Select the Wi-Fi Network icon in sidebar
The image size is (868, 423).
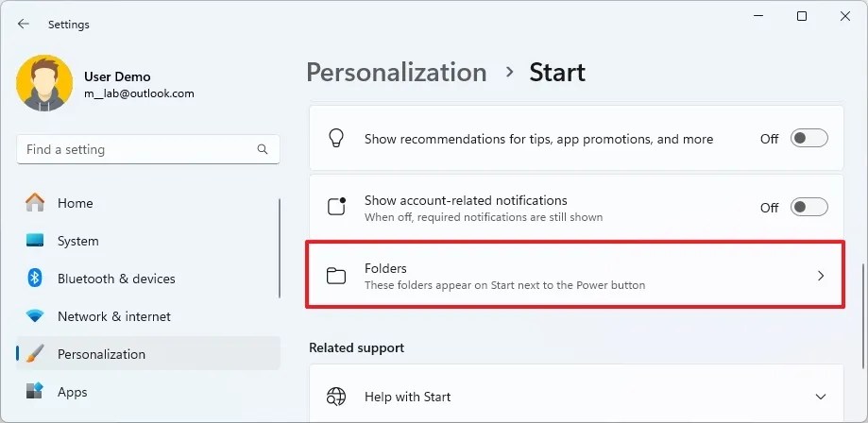(35, 316)
